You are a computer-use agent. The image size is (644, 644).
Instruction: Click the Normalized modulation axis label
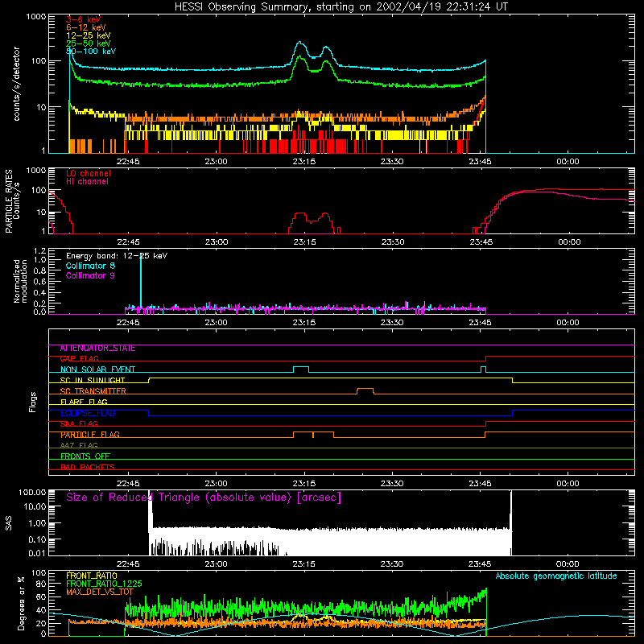(20, 281)
